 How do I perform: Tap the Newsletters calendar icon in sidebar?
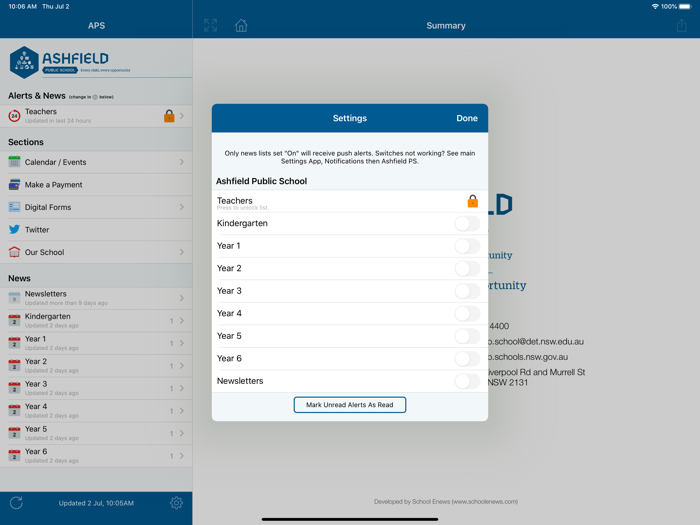[x=14, y=297]
